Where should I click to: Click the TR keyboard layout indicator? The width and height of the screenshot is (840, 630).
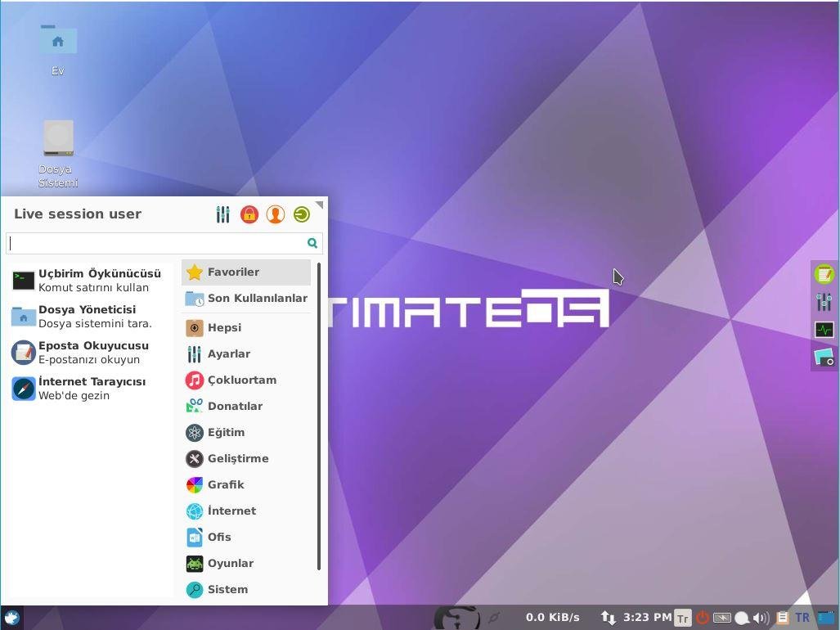click(802, 618)
